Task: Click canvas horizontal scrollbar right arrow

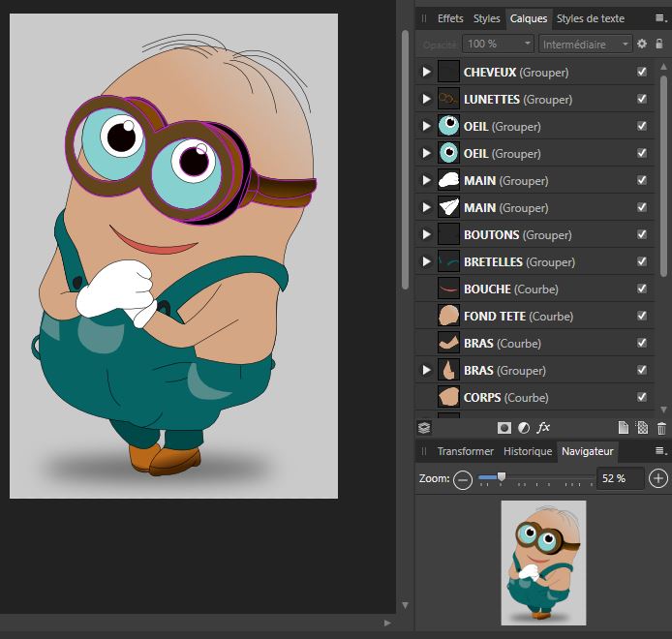Action: tap(387, 623)
